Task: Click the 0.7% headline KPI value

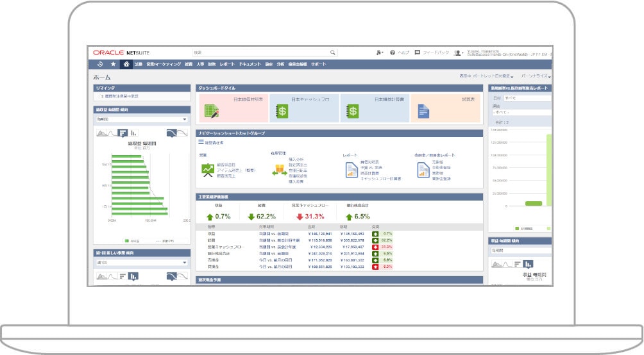Action: pos(223,217)
